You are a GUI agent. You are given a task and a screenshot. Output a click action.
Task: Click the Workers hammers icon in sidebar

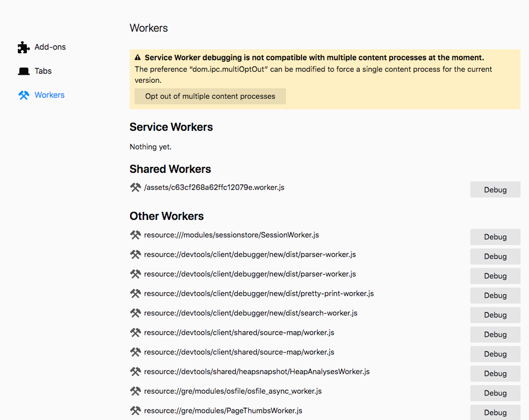click(23, 95)
